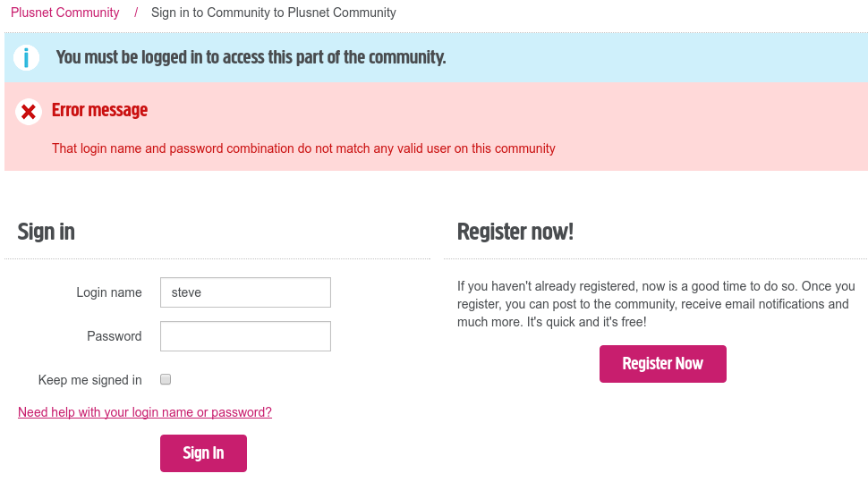Open the Plusnet Community breadcrumb link
Screen dimensions: 868x482
(65, 13)
